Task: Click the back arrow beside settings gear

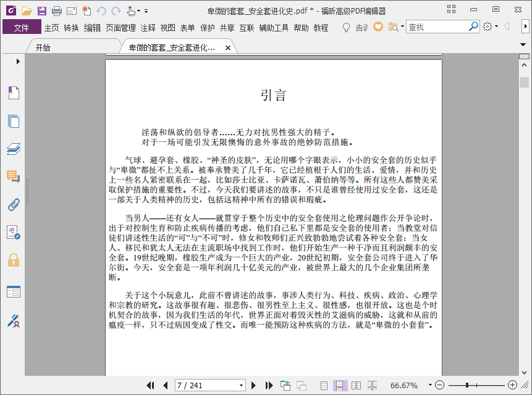Action: click(x=507, y=27)
